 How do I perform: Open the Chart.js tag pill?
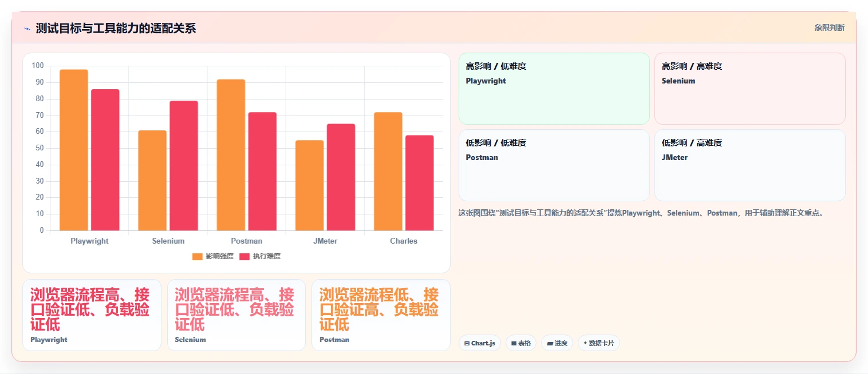click(x=480, y=343)
